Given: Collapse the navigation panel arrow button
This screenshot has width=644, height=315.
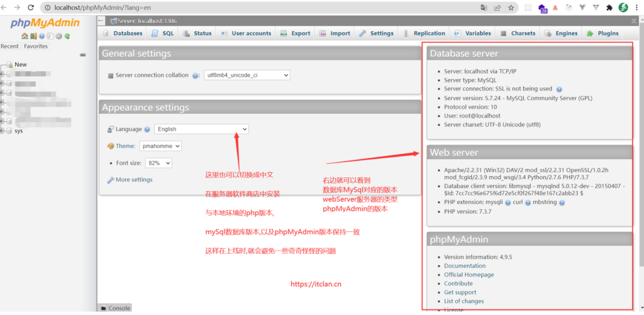Looking at the screenshot, I should 101,21.
